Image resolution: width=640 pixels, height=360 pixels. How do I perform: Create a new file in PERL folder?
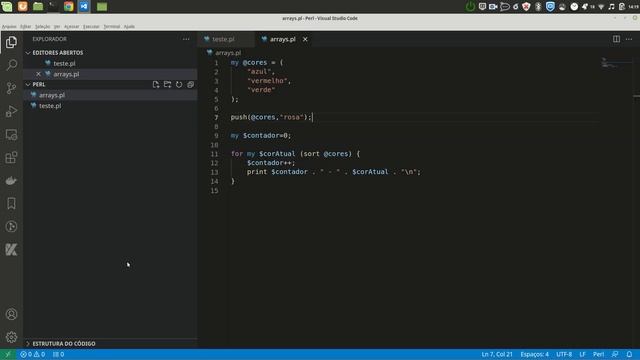156,84
